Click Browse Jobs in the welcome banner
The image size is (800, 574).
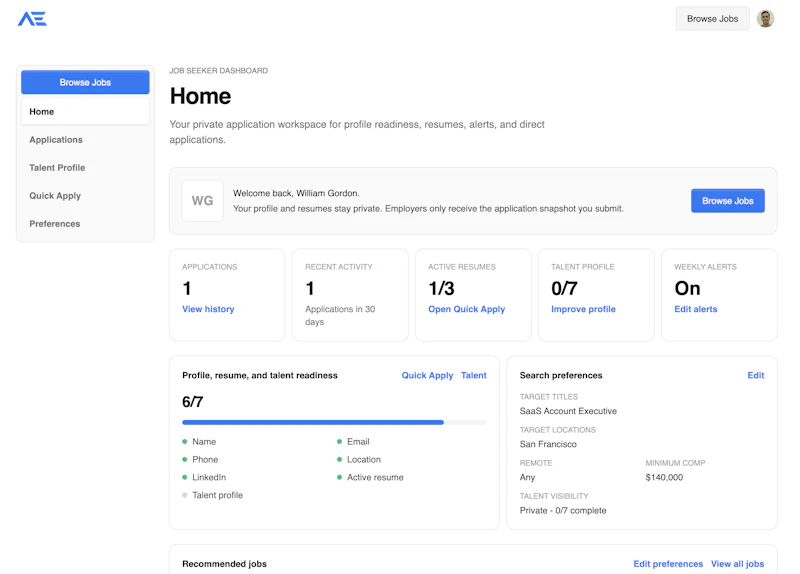point(728,201)
